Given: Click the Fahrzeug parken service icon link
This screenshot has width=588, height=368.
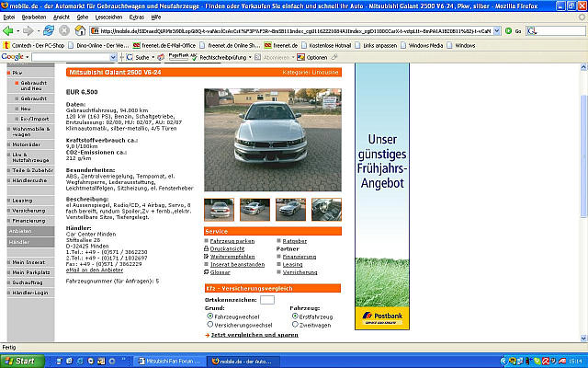Looking at the screenshot, I should coord(231,241).
